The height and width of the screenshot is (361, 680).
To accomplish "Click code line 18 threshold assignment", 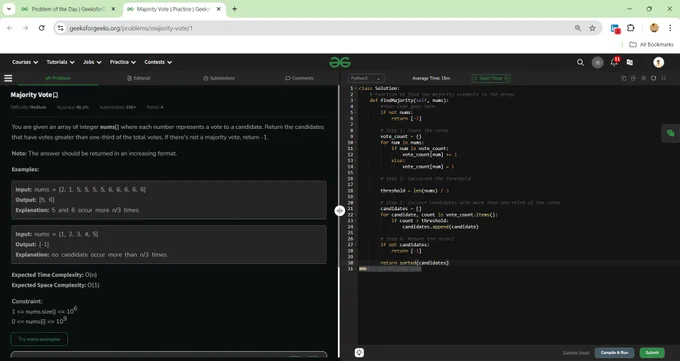I will (414, 190).
